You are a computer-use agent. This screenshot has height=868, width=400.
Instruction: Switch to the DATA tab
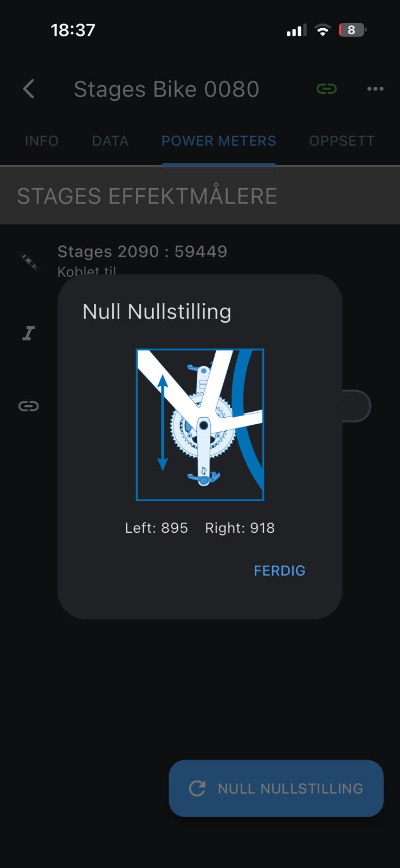pos(110,141)
